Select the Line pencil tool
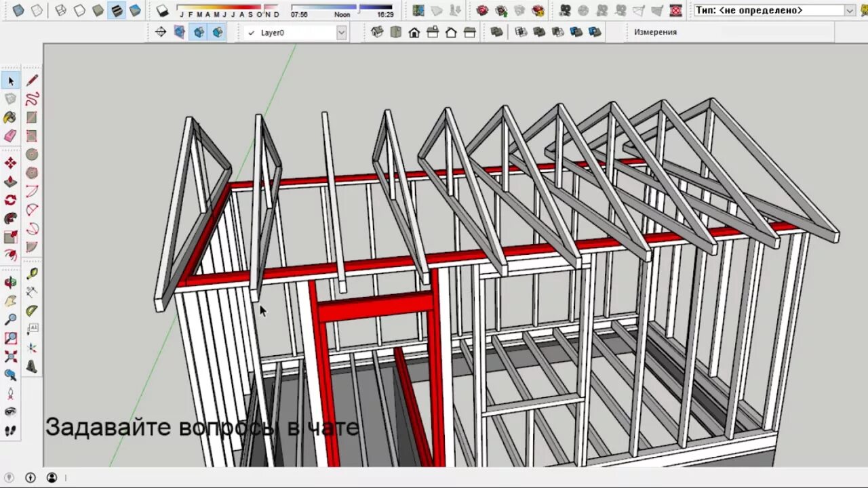 (x=32, y=81)
